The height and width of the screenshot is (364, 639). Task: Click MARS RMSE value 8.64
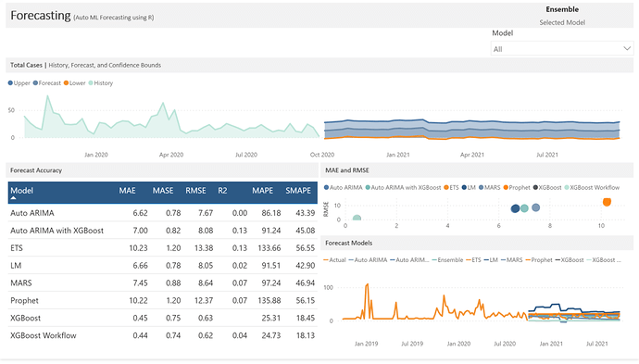click(206, 283)
